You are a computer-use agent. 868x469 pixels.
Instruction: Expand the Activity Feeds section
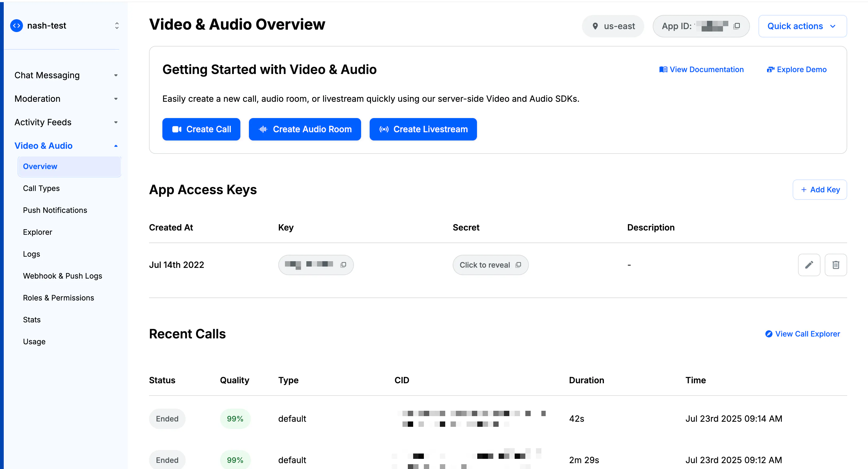point(116,122)
